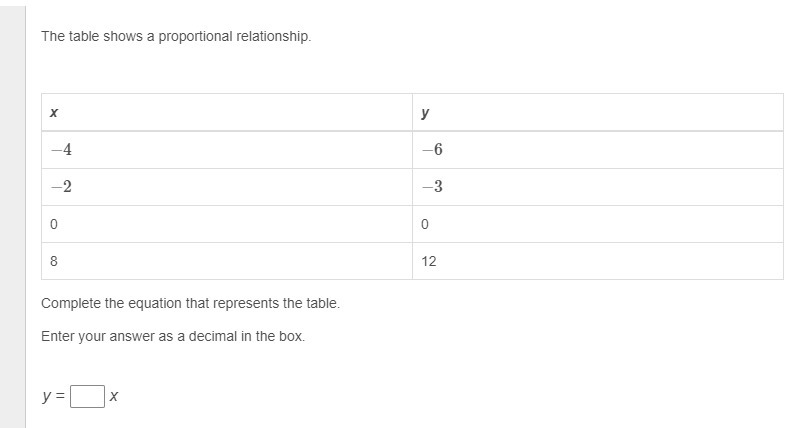
Task: Select the table cell containing −4
Action: point(227,150)
